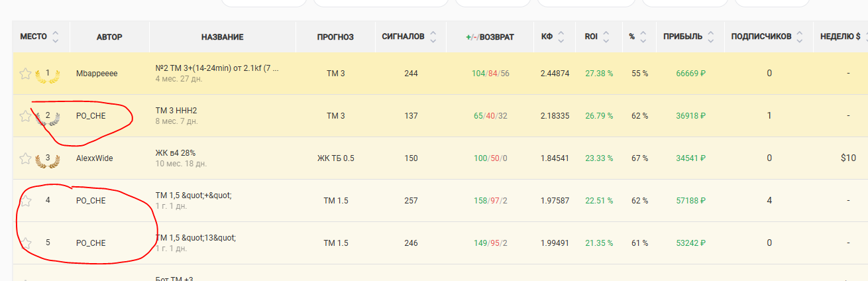Sort by ПОДПИСЧИКОВ column arrows
868x281 pixels.
[x=800, y=37]
